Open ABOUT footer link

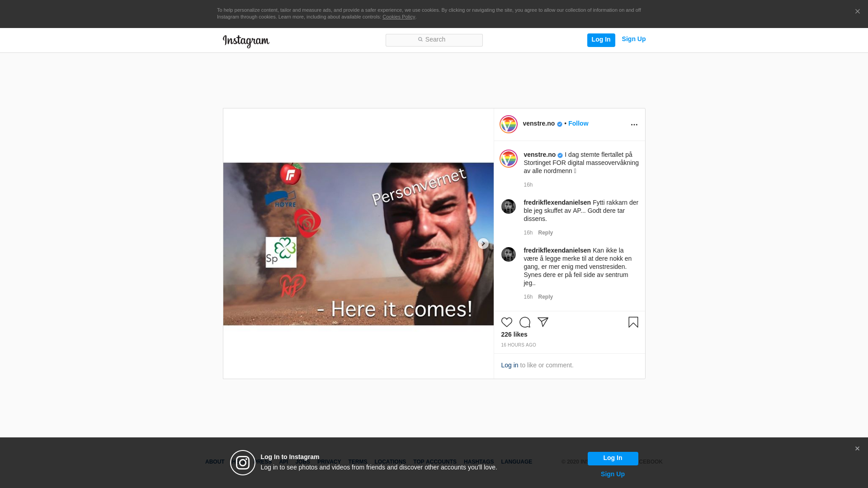click(x=215, y=462)
